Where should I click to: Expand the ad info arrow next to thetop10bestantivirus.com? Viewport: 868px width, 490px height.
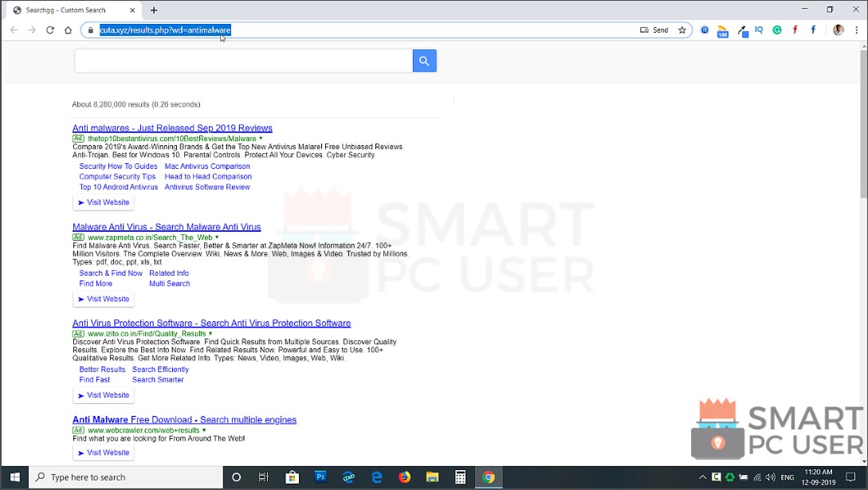point(258,138)
